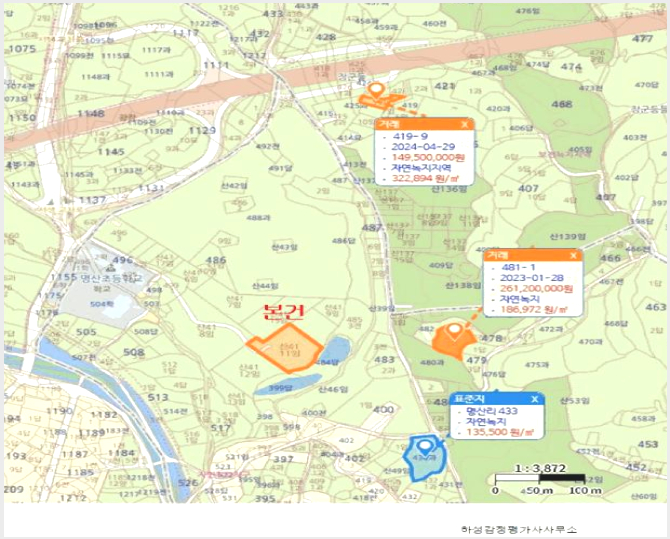The image size is (670, 539).
Task: Click the 2023-01-28 transaction date
Action: click(x=532, y=278)
